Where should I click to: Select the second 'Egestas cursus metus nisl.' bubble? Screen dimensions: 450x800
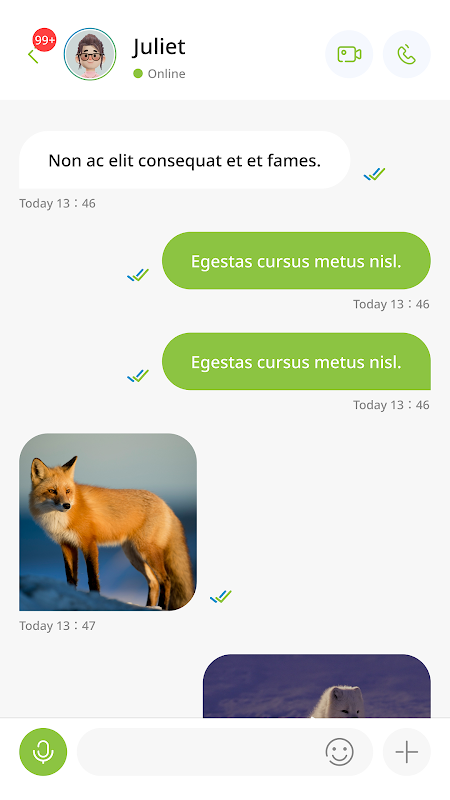tap(296, 362)
